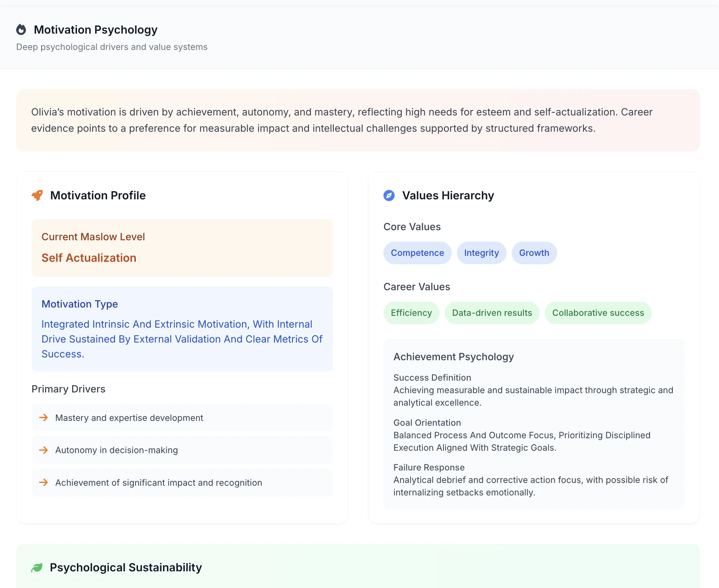Select the Data-driven results tag
The image size is (719, 588).
(492, 313)
